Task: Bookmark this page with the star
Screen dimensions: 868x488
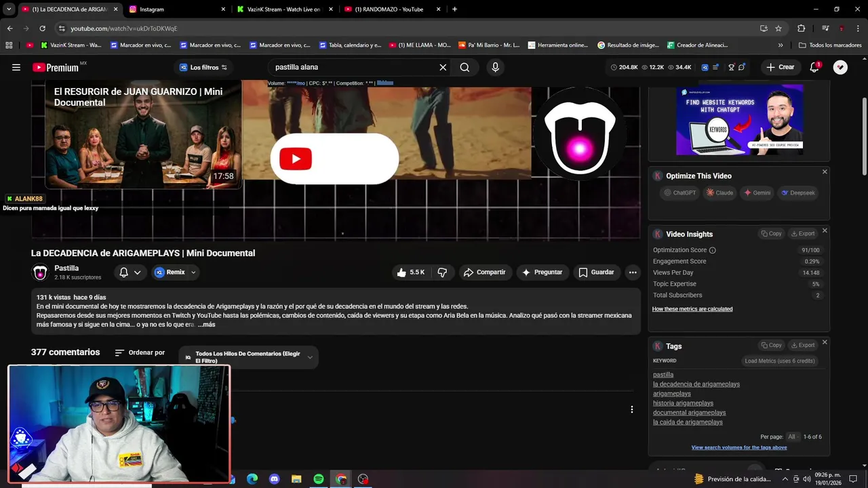Action: tap(778, 28)
